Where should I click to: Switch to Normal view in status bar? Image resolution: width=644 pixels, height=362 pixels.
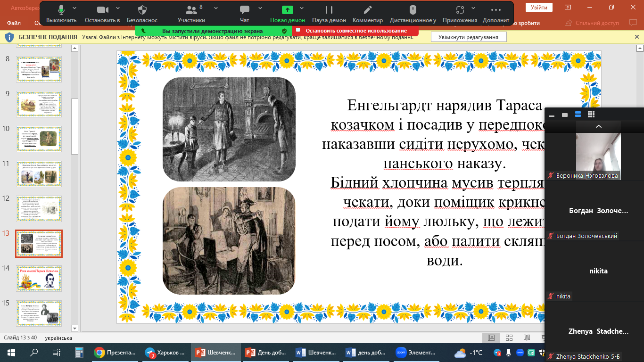(491, 338)
